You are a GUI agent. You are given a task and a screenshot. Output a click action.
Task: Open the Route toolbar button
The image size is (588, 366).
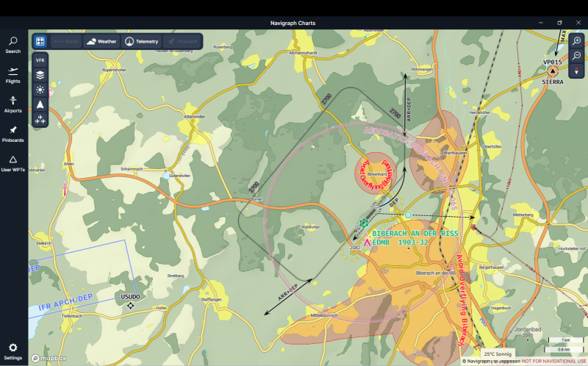click(x=66, y=41)
